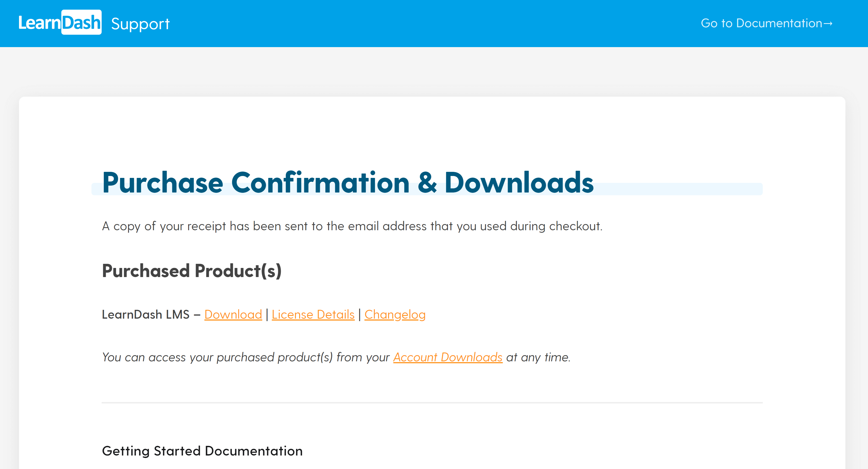View the LearnDash LMS Changelog
Image resolution: width=868 pixels, height=469 pixels.
coord(395,314)
